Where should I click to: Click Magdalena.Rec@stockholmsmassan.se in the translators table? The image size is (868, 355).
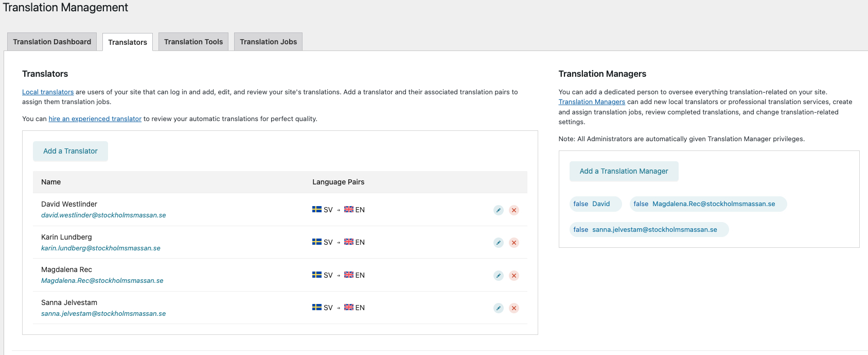[x=102, y=281]
